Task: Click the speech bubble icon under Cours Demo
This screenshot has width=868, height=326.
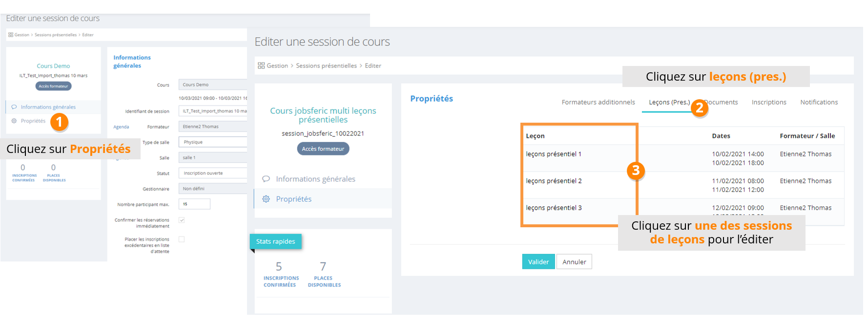Action: 14,107
